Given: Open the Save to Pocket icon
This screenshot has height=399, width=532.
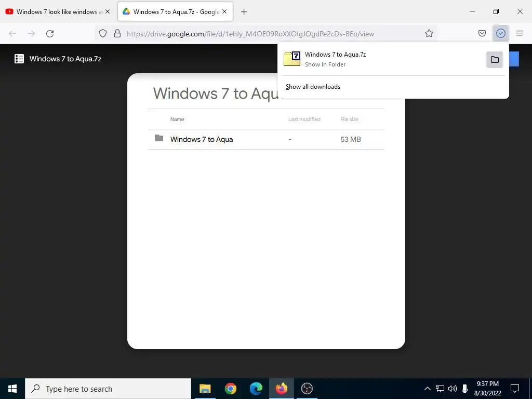Looking at the screenshot, I should [x=482, y=33].
